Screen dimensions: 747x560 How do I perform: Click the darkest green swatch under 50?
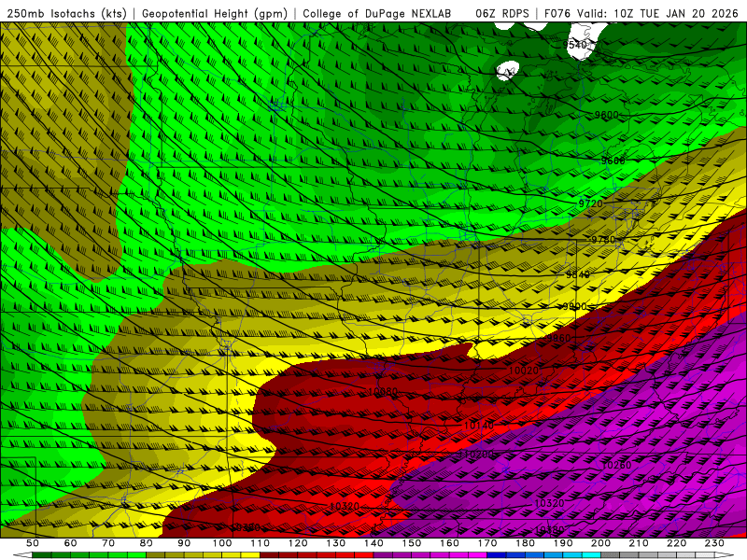pyautogui.click(x=41, y=555)
